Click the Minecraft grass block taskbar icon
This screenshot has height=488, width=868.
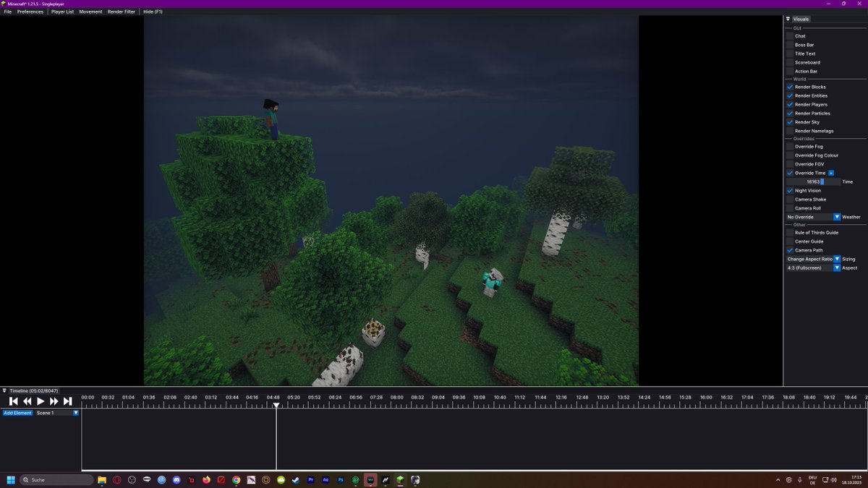[400, 479]
